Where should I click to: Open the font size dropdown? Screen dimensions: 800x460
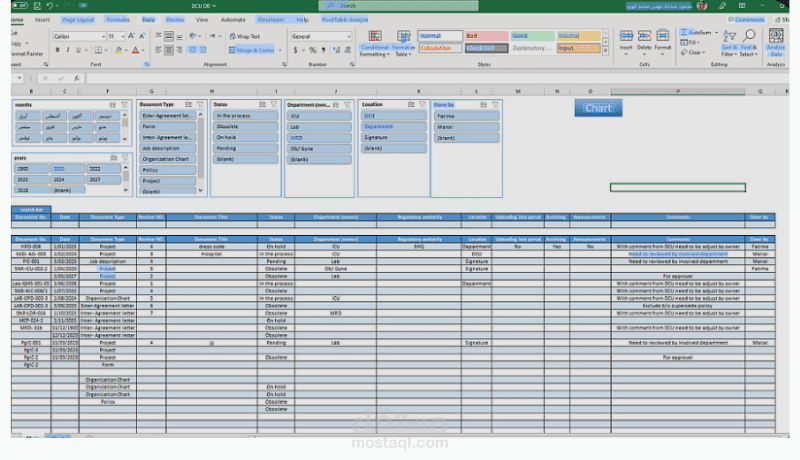(122, 37)
